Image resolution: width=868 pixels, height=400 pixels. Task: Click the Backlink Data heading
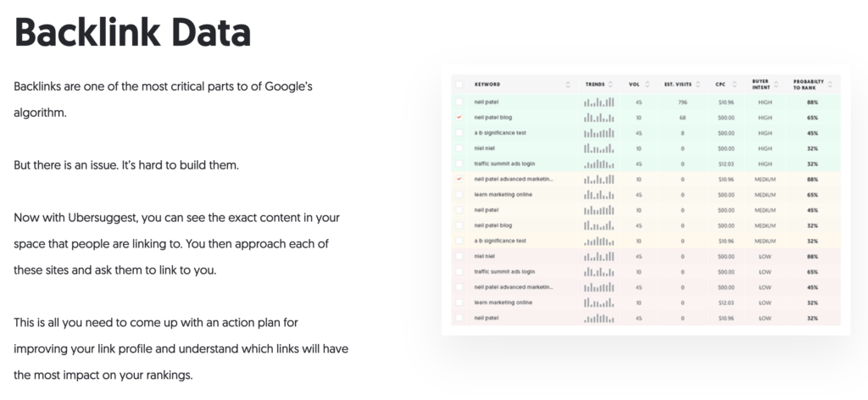pyautogui.click(x=133, y=32)
